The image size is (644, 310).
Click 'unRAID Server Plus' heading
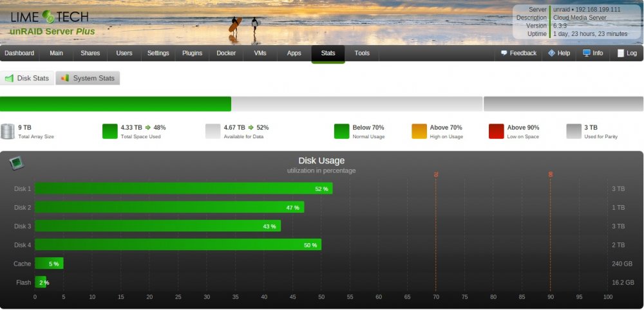[x=52, y=32]
